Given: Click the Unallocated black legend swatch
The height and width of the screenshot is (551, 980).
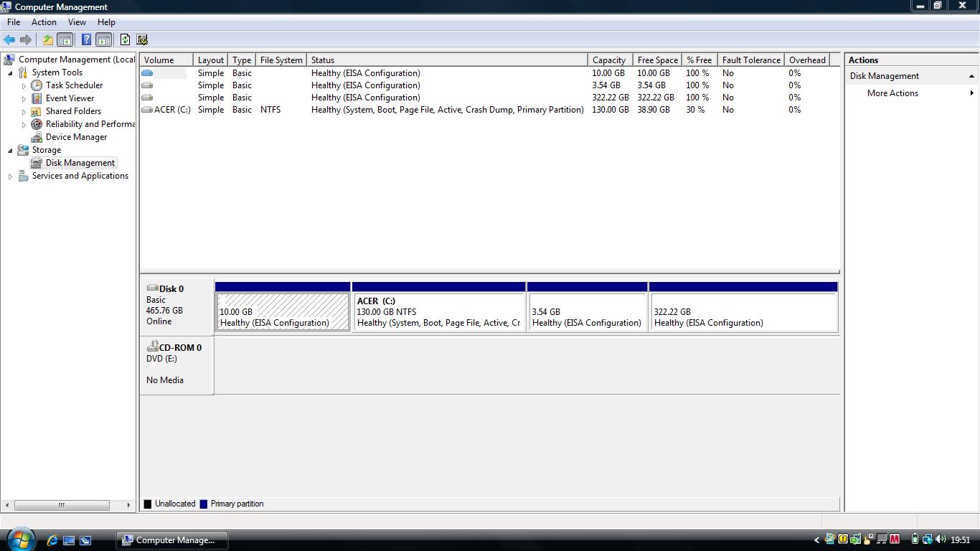Looking at the screenshot, I should pyautogui.click(x=148, y=504).
